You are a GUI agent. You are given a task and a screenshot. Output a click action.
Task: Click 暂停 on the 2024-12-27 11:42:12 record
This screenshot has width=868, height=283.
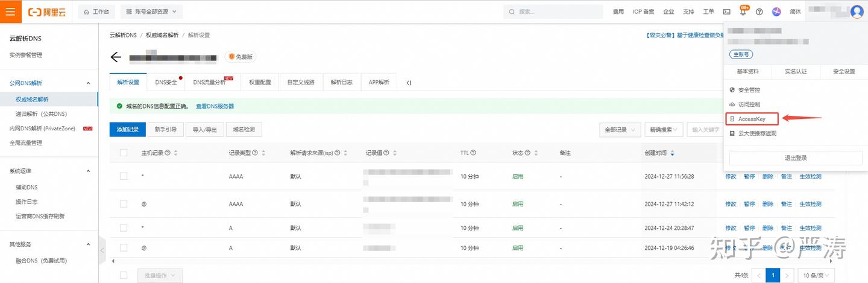tap(749, 204)
